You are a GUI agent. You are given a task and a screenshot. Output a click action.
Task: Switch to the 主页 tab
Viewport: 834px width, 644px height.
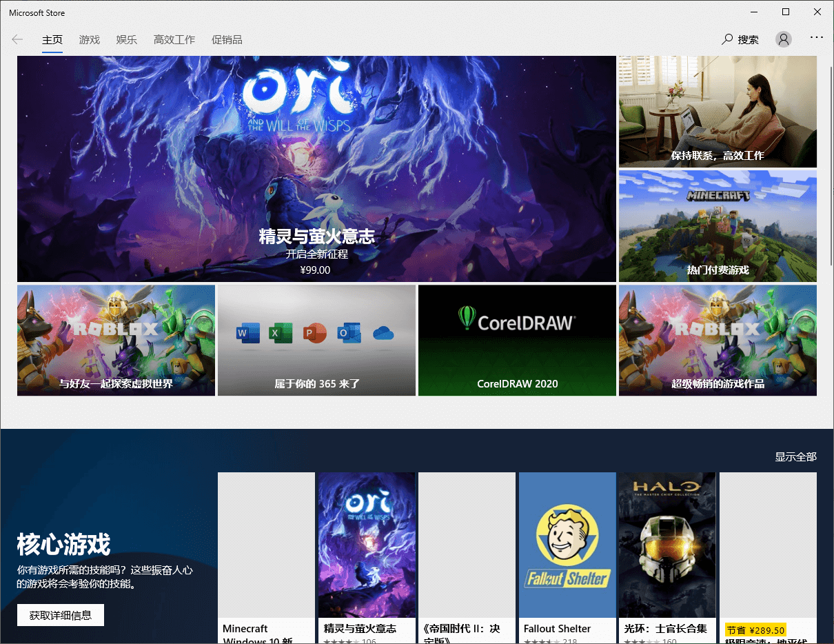click(x=52, y=40)
